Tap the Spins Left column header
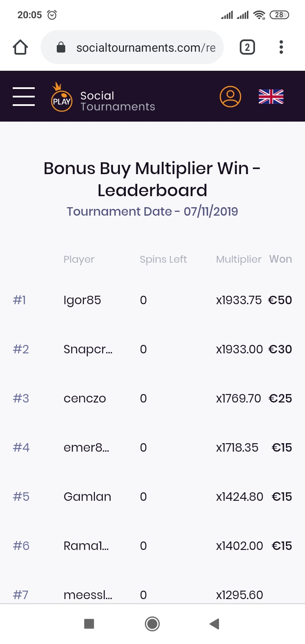Viewport: 305px width, 644px height. [x=163, y=259]
